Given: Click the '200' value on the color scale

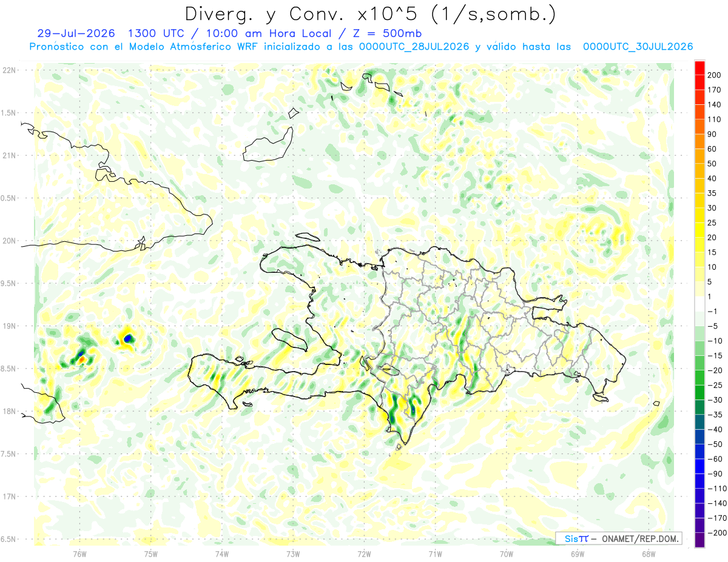Looking at the screenshot, I should tap(715, 75).
